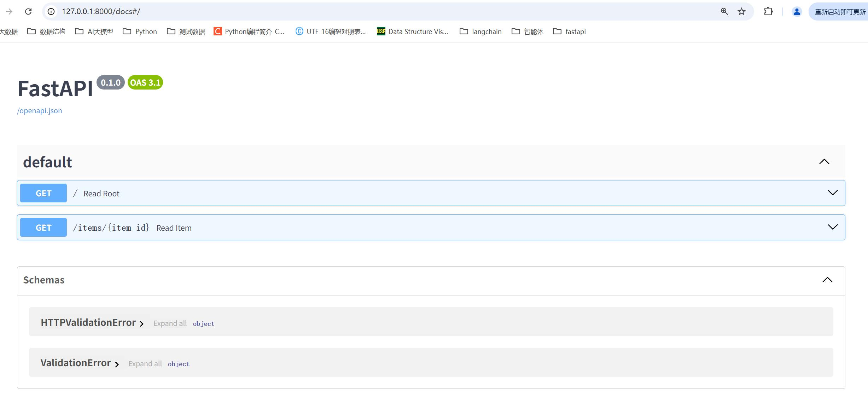Screen dimensions: 868x397
Task: Open the 智能体 bookmark folder
Action: point(528,31)
